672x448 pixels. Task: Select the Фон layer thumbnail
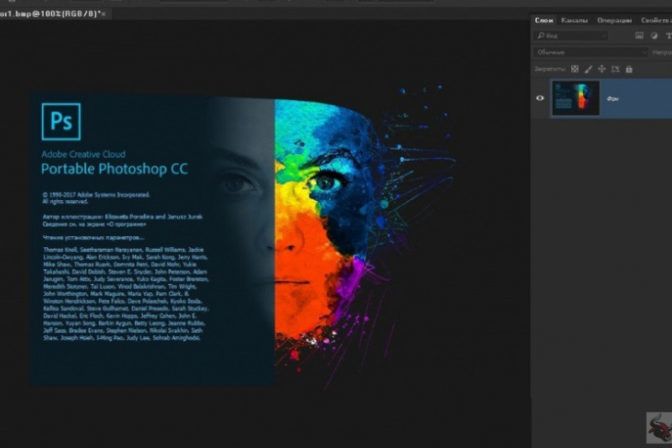click(x=576, y=98)
